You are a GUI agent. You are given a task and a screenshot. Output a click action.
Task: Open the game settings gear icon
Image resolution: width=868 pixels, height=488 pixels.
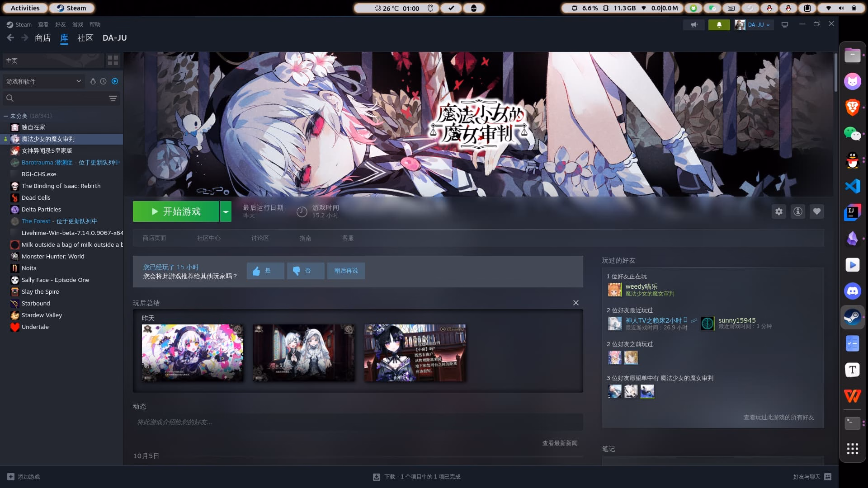coord(778,211)
